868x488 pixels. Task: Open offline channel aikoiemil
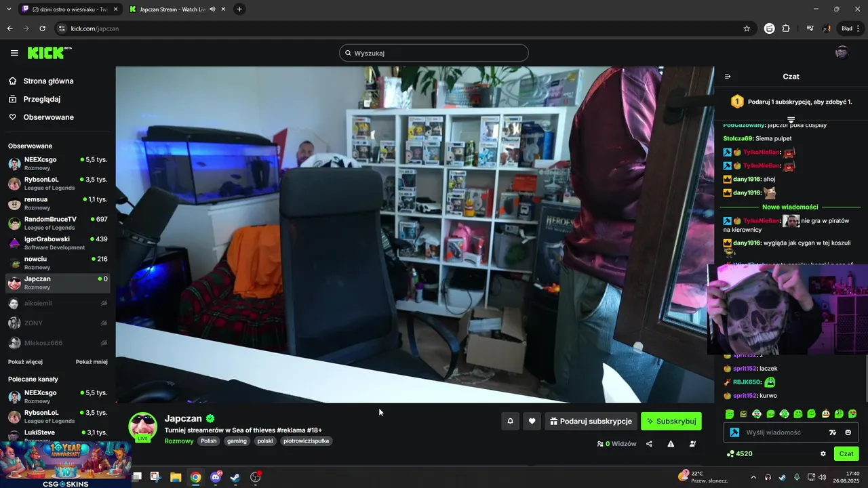coord(58,303)
